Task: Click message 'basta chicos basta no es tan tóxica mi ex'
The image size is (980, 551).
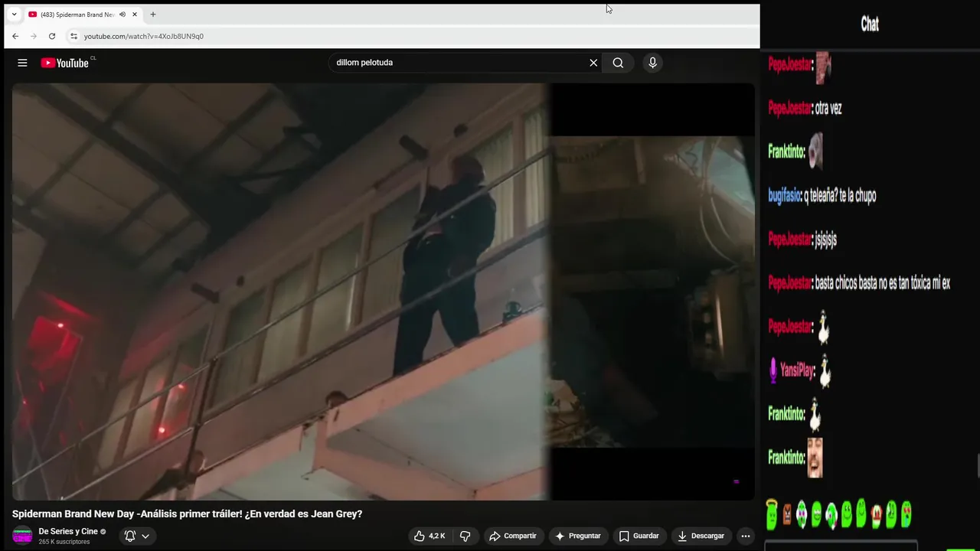Action: pyautogui.click(x=883, y=283)
